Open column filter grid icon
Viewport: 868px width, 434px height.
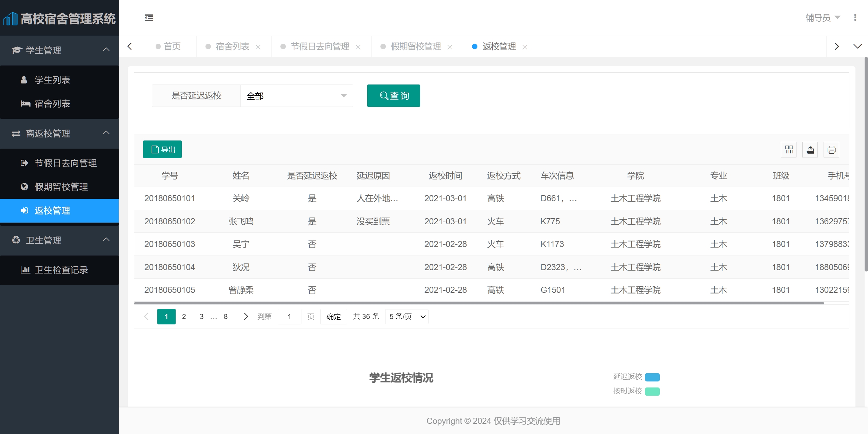point(789,150)
